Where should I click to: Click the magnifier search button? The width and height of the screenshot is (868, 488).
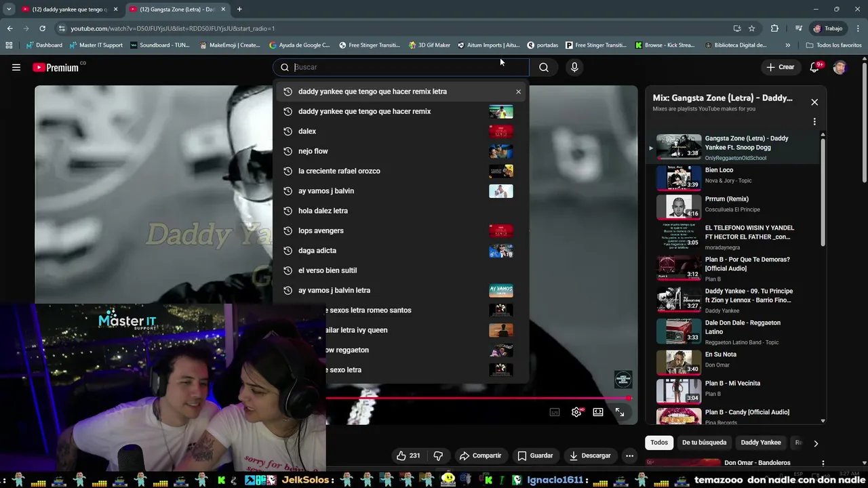[544, 67]
